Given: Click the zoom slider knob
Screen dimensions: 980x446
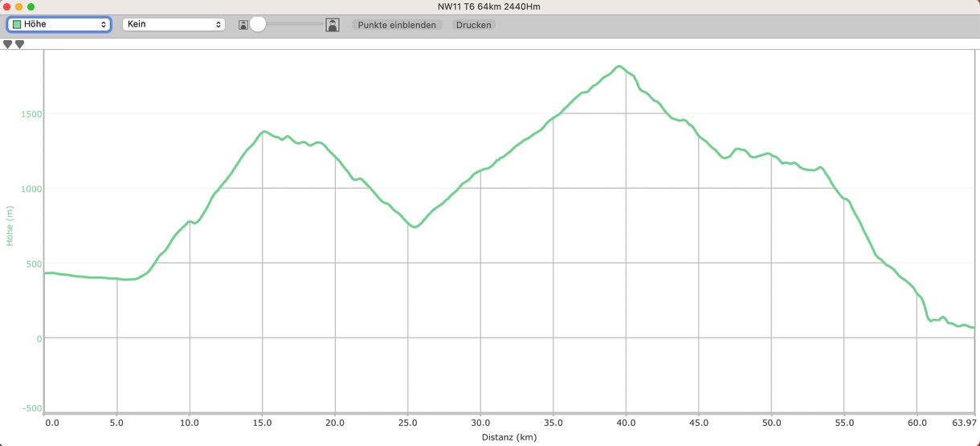Looking at the screenshot, I should [x=258, y=24].
